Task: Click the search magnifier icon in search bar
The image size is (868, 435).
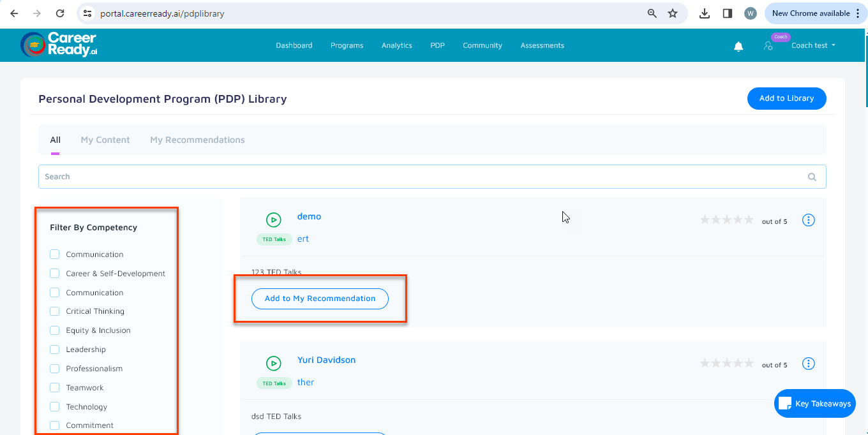Action: [812, 177]
